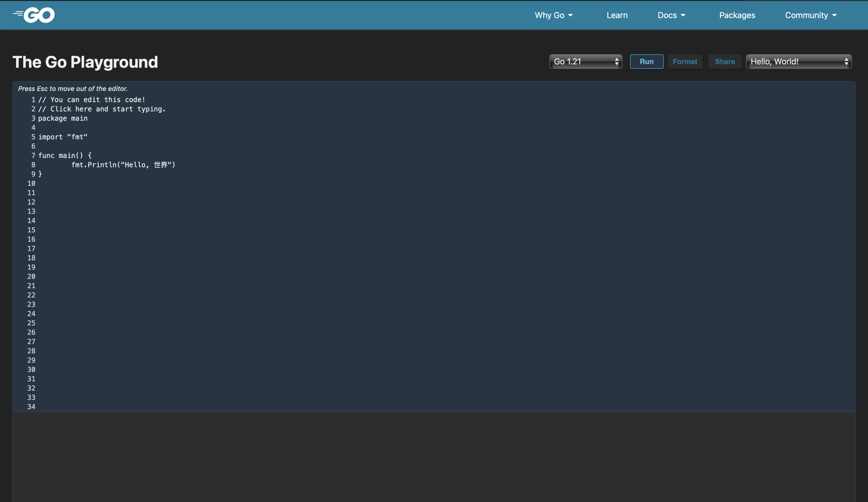The image size is (868, 502).
Task: Click the Go logo icon
Action: coord(34,15)
